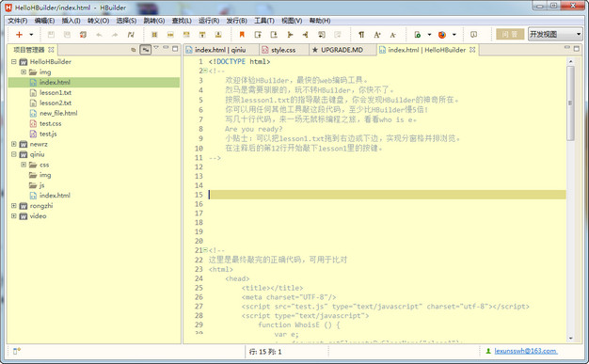
Task: Open the 转义(O) menu
Action: coord(99,21)
